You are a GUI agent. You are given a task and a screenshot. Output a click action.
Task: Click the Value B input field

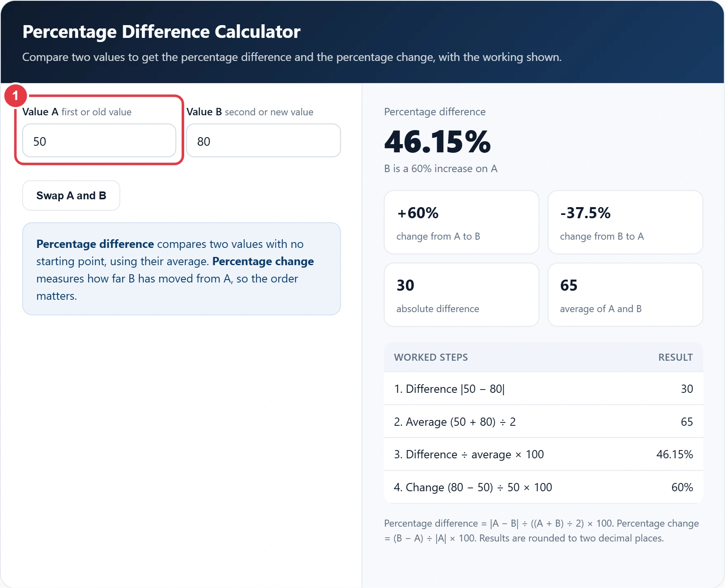tap(264, 140)
